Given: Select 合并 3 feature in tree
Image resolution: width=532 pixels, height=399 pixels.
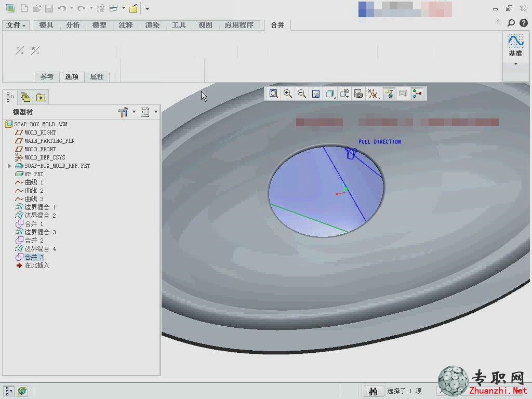Looking at the screenshot, I should 34,257.
